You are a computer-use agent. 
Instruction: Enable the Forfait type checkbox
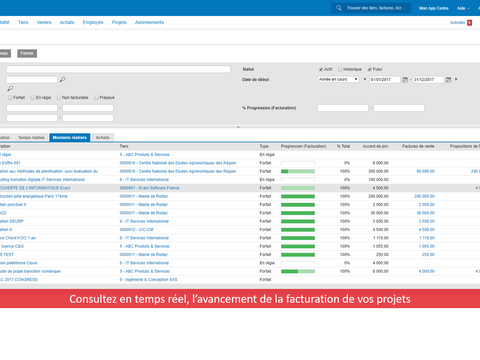click(x=10, y=98)
